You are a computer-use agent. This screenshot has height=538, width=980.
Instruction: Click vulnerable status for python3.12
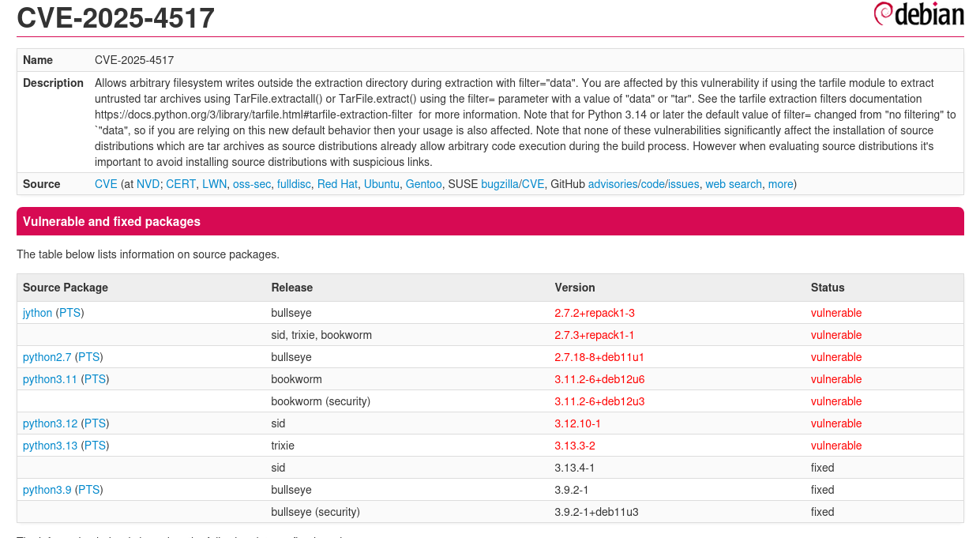tap(836, 423)
